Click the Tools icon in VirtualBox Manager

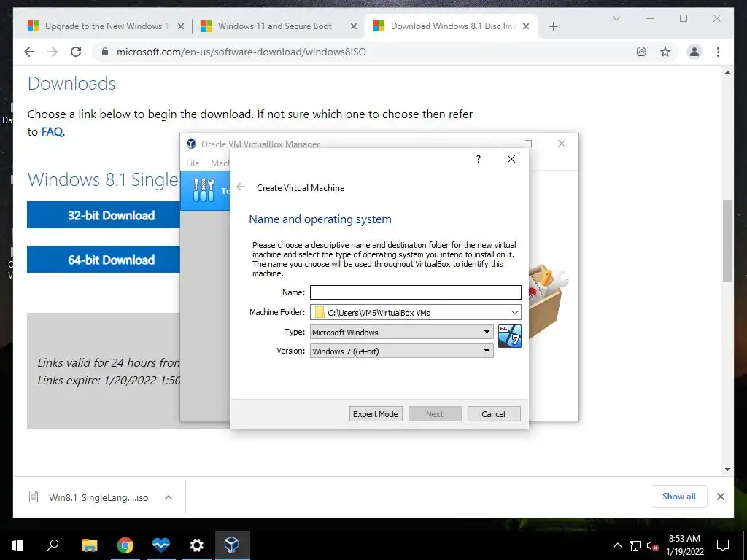point(204,190)
